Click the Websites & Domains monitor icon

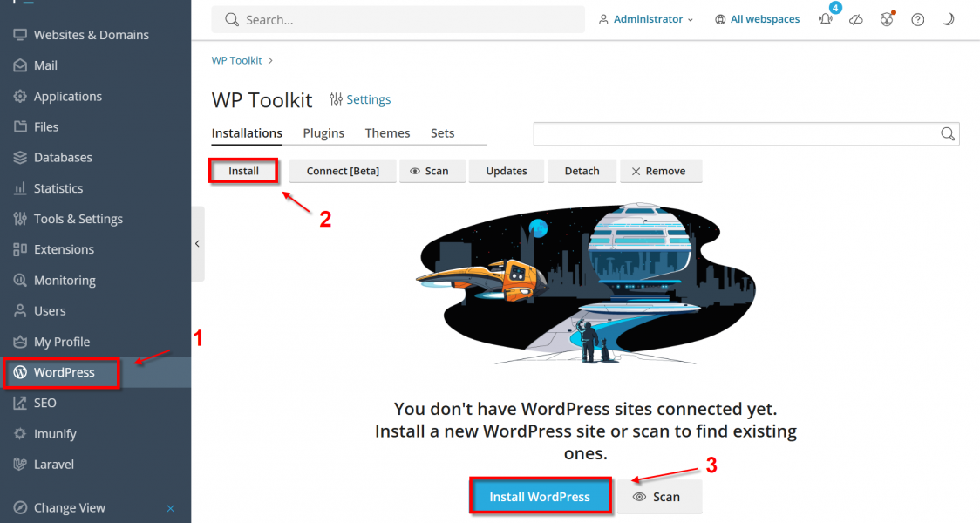[20, 35]
